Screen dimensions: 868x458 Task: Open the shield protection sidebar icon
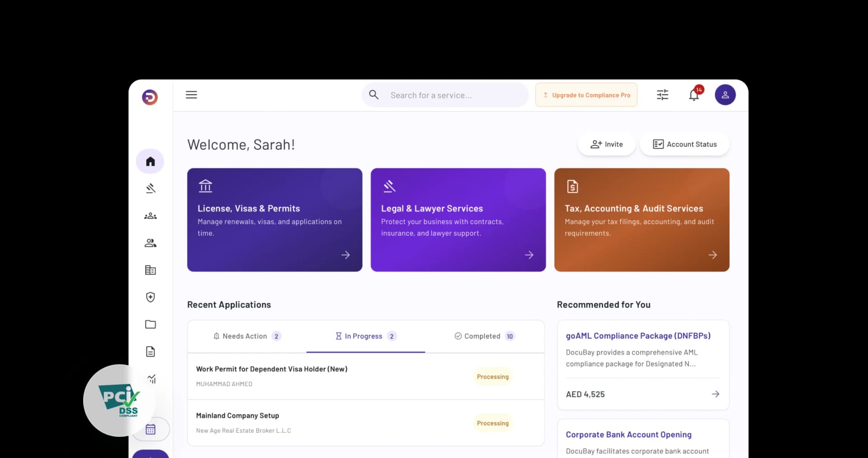pyautogui.click(x=151, y=297)
